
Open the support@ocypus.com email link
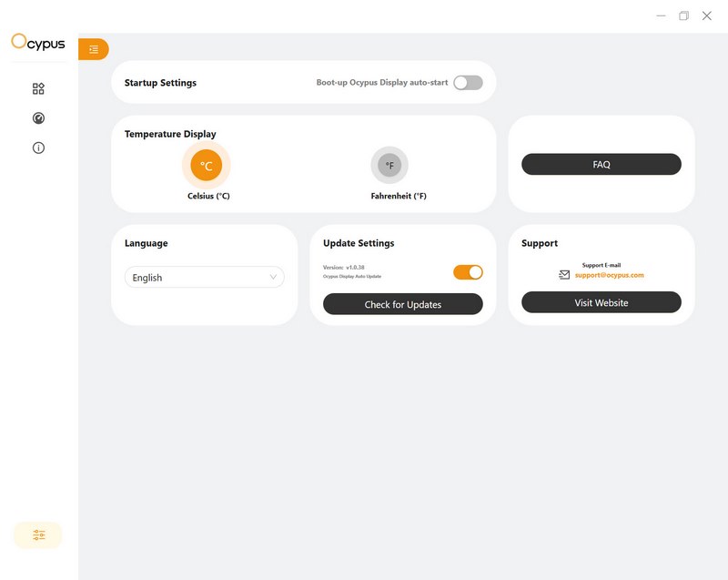(x=609, y=275)
